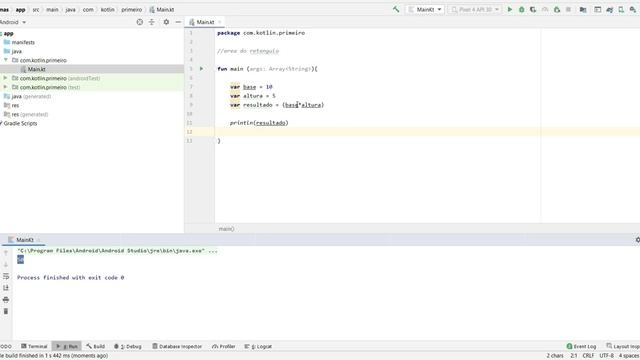Open the Profiler tool window

(224, 346)
